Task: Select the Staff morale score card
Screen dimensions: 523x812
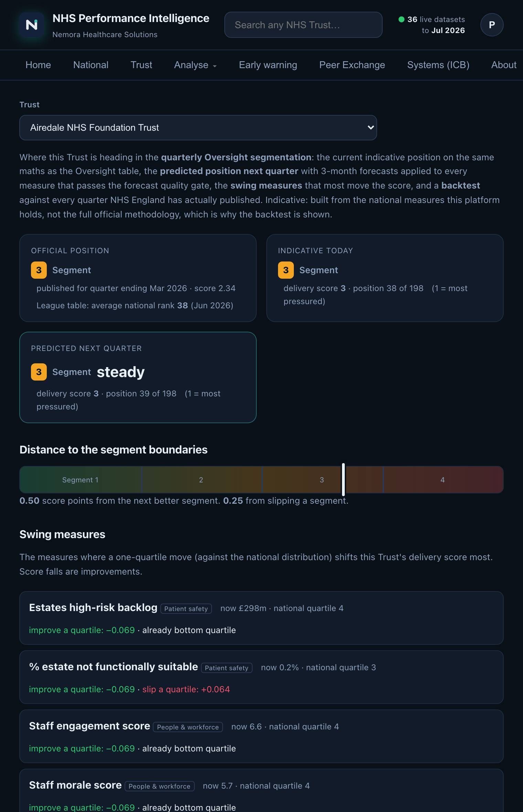Action: 261,791
